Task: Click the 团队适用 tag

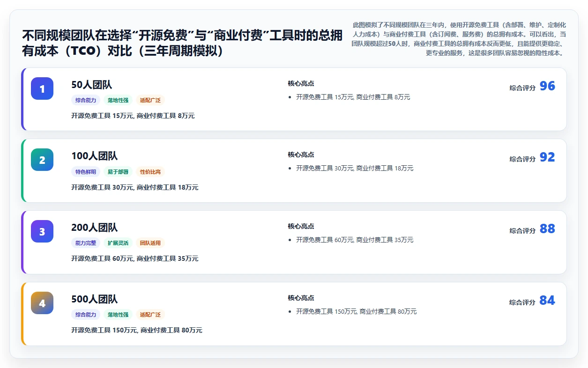Action: tap(150, 243)
